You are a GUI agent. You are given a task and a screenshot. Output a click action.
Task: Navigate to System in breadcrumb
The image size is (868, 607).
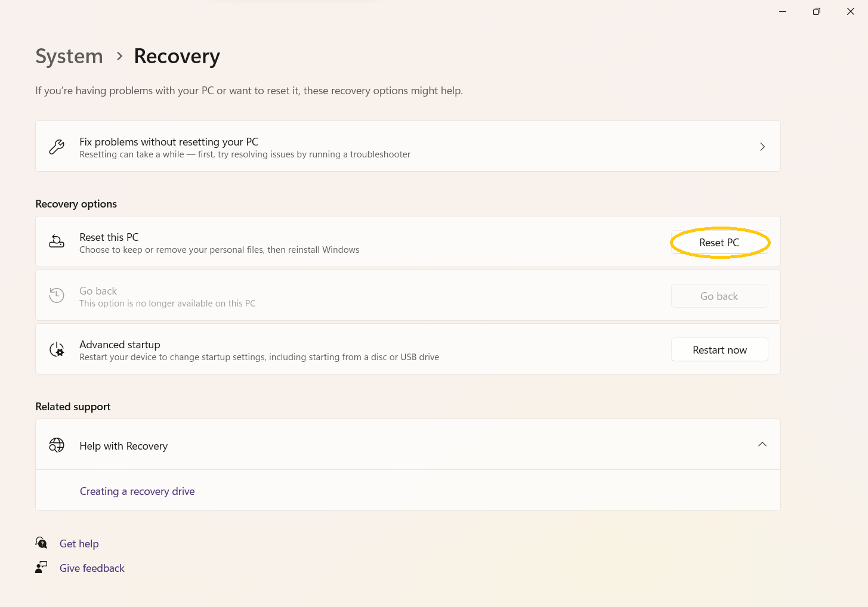(x=69, y=56)
